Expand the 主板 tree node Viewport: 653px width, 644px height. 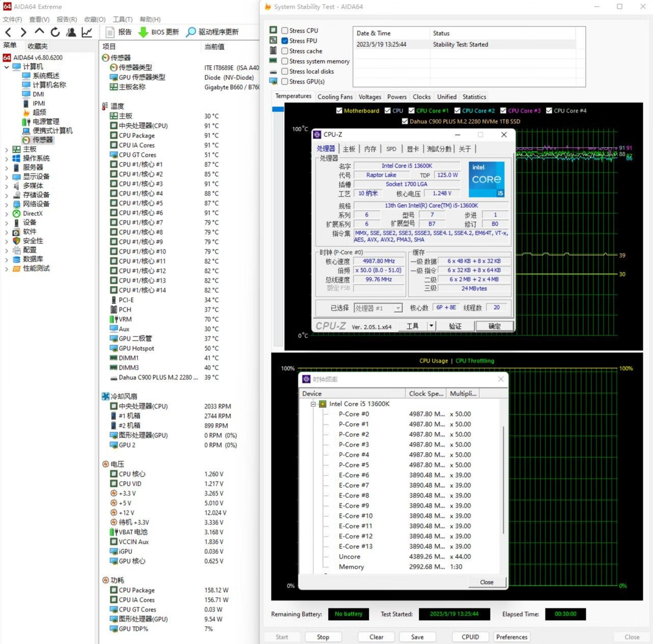point(6,149)
